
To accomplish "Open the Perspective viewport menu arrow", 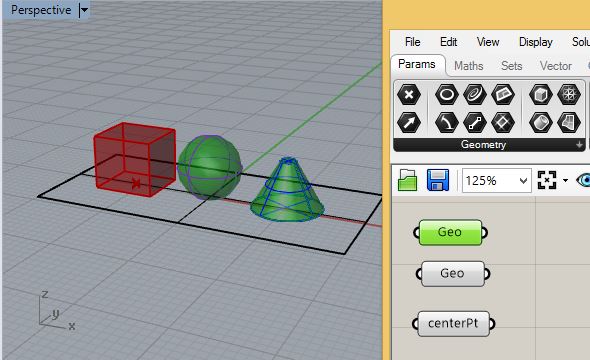I will tap(84, 10).
